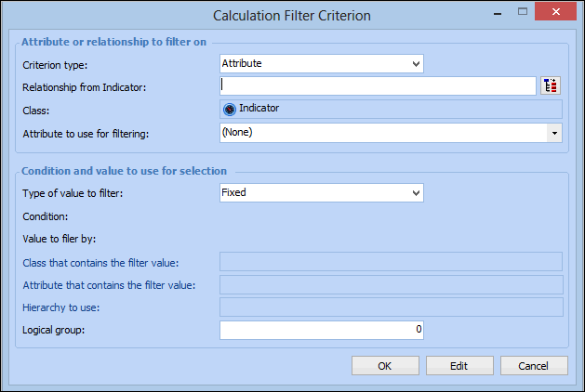Click the Class field showing Indicator
This screenshot has height=392, width=585.
[391, 110]
